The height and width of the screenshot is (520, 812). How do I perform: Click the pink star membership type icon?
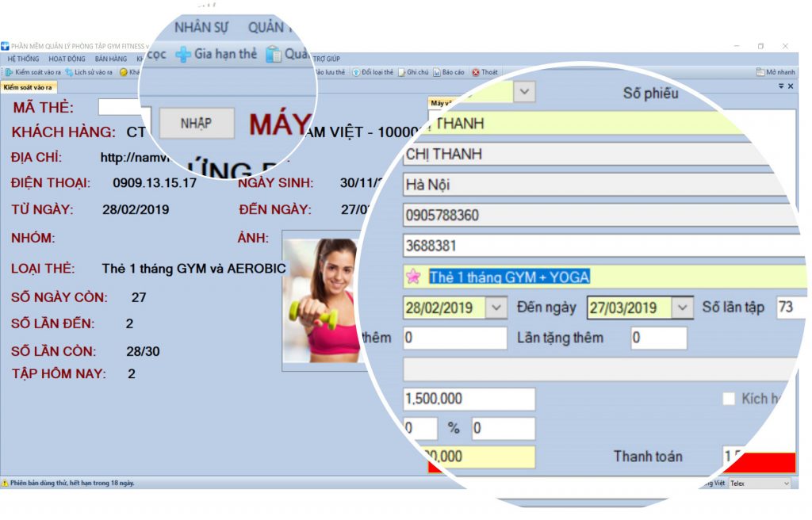pos(412,277)
